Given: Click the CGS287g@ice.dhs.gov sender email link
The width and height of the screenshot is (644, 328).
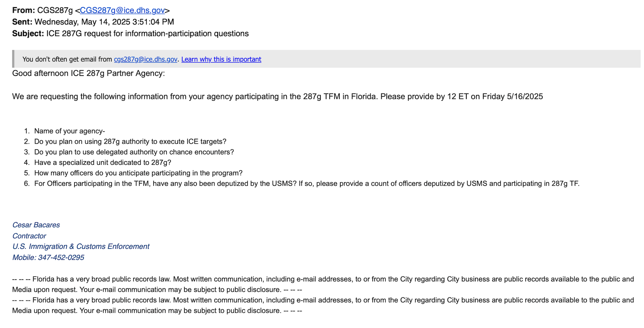Looking at the screenshot, I should tap(122, 10).
